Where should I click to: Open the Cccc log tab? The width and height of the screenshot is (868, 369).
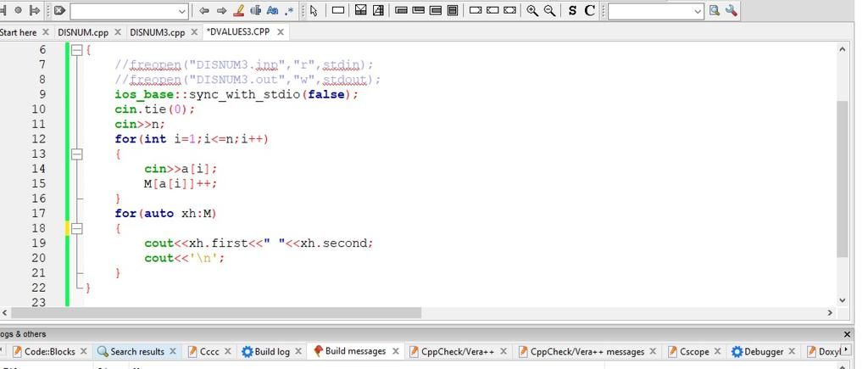coord(203,351)
